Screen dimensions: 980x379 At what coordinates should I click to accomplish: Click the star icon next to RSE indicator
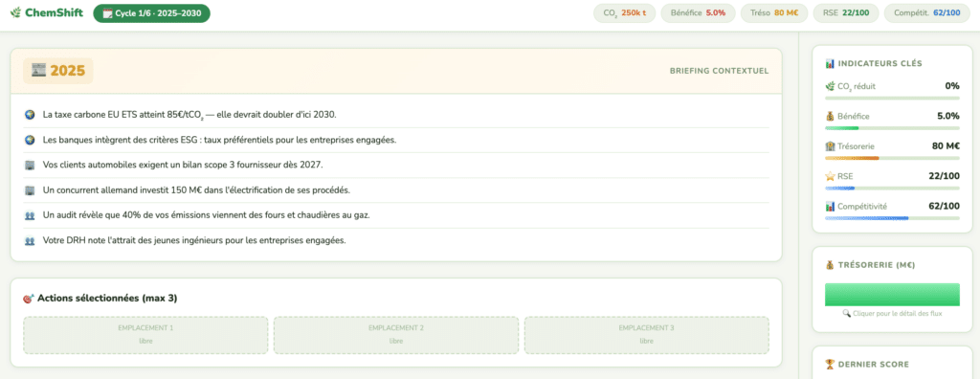click(x=830, y=176)
